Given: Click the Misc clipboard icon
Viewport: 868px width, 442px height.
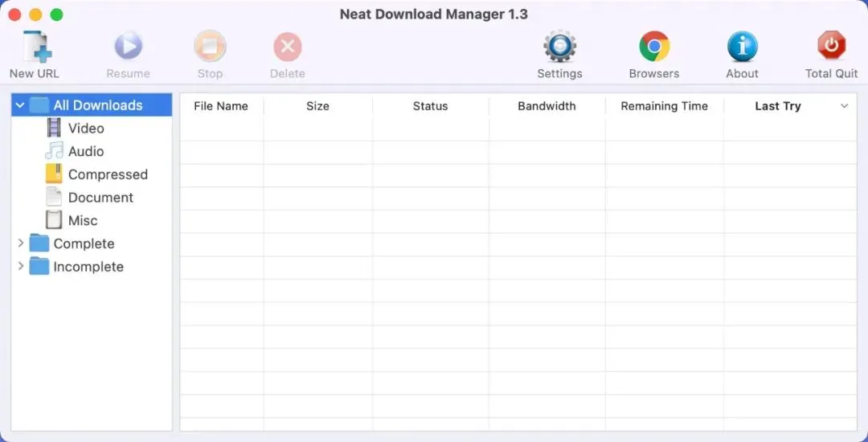Looking at the screenshot, I should tap(54, 220).
